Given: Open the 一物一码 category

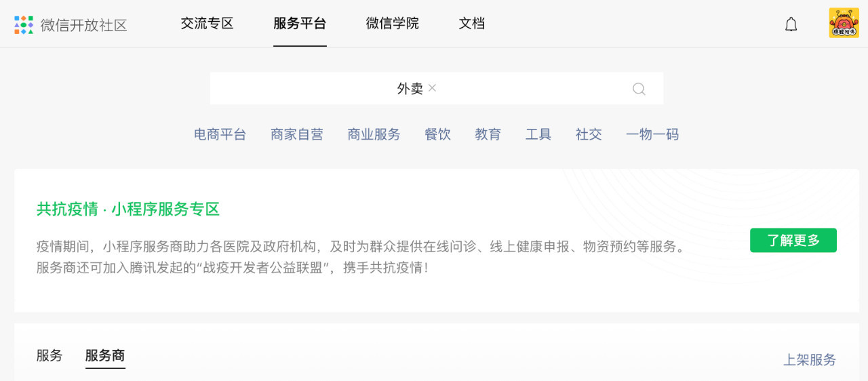Looking at the screenshot, I should point(652,134).
